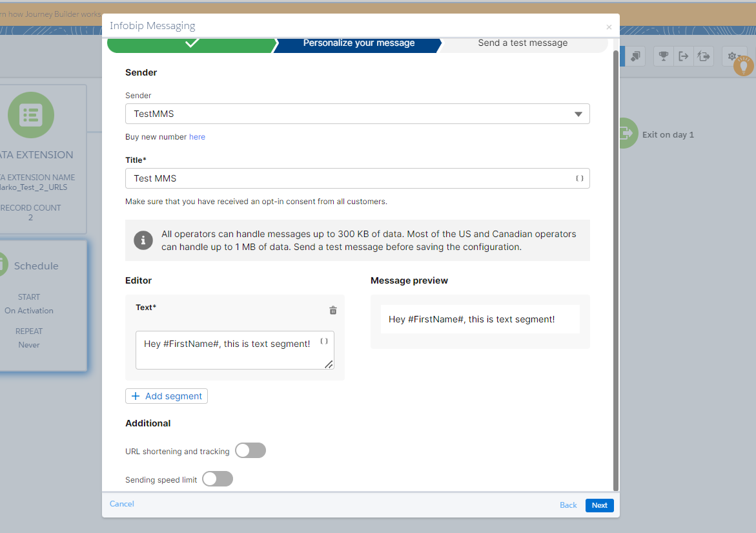Delete the Text segment with trash icon
This screenshot has width=756, height=533.
tap(332, 310)
